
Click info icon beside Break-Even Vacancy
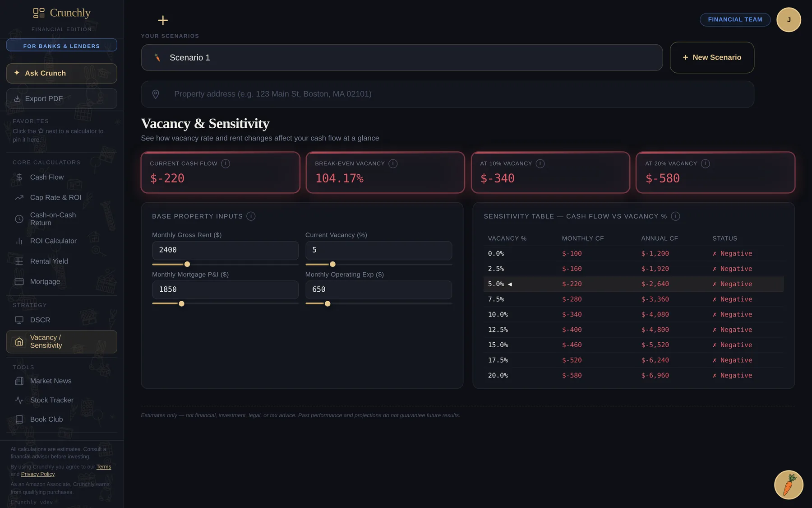tap(393, 163)
